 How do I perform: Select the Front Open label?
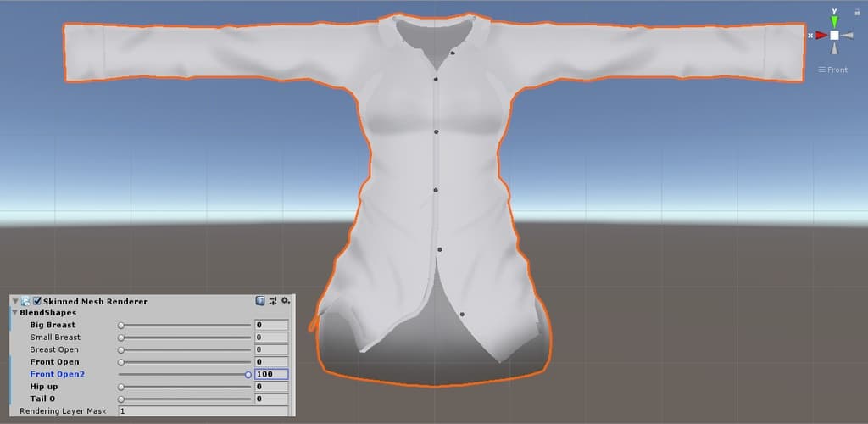54,362
